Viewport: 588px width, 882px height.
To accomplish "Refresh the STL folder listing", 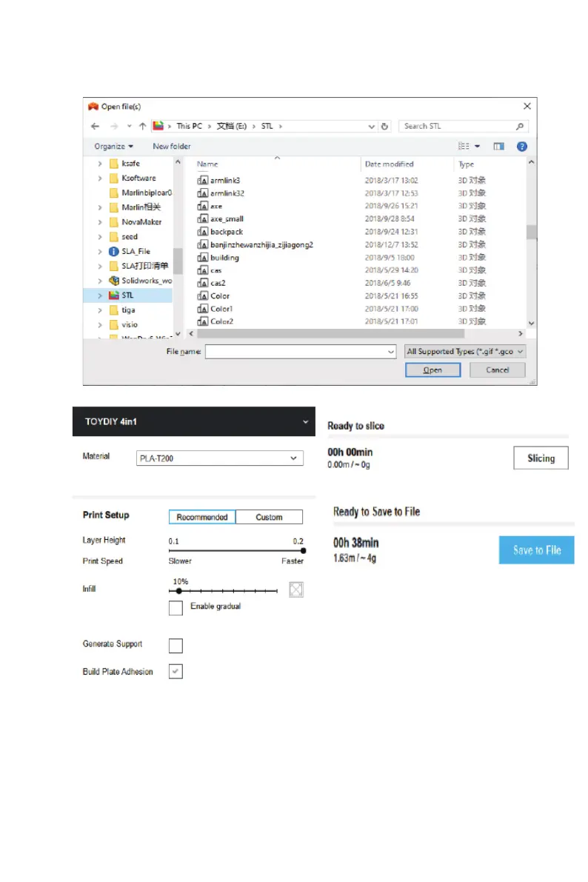I will click(384, 126).
